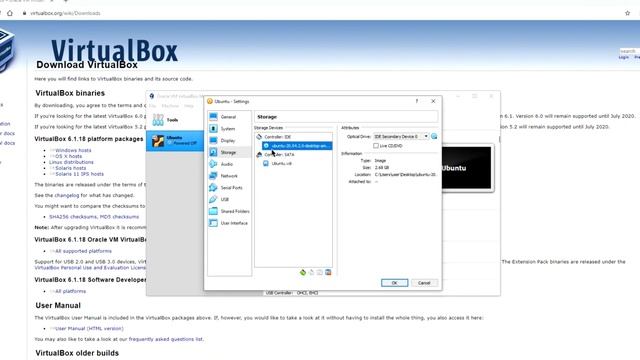Select Controller: SATA in storage tree
The height and width of the screenshot is (360, 640).
point(279,155)
